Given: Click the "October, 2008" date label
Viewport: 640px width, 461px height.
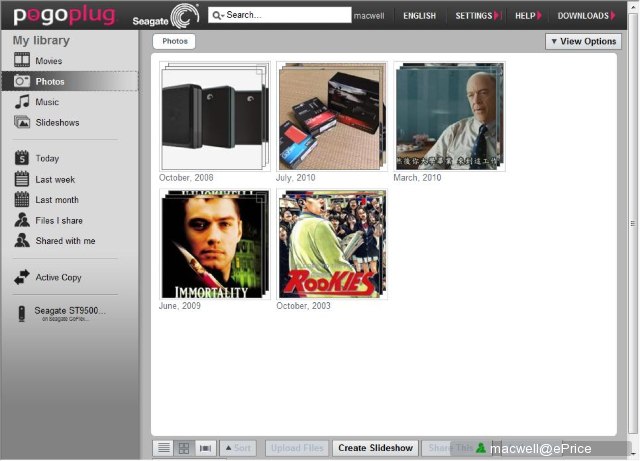Looking at the screenshot, I should point(186,178).
